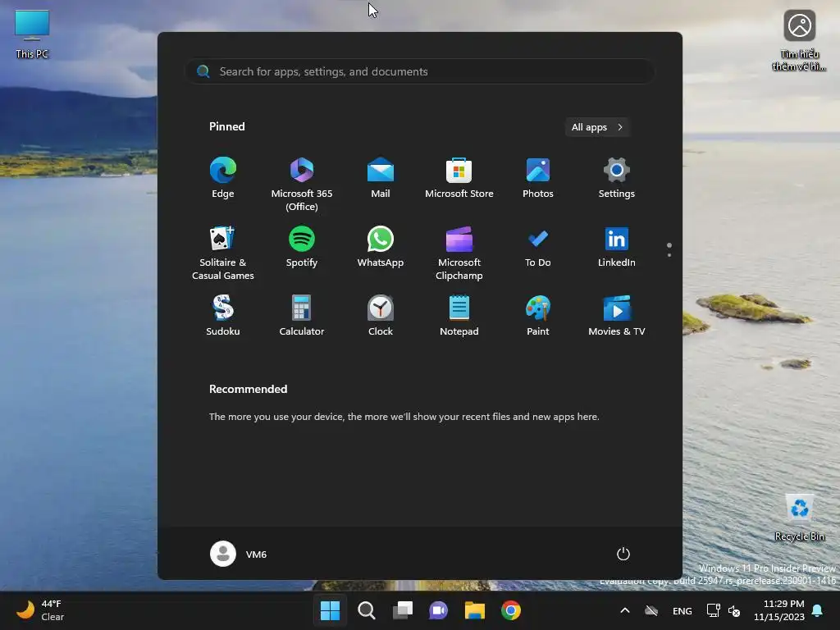Open the clock showing 11:29 PM
This screenshot has height=630, width=840.
(x=779, y=610)
